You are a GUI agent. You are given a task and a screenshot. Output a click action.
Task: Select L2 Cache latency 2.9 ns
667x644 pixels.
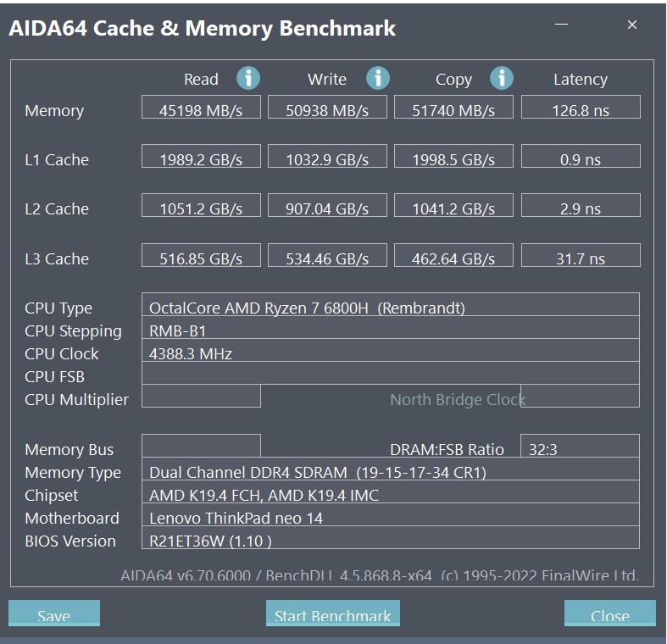(581, 205)
